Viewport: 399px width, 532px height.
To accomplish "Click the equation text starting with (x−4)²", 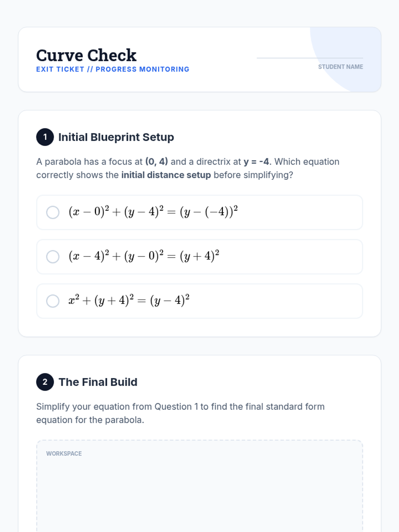I will coord(144,256).
